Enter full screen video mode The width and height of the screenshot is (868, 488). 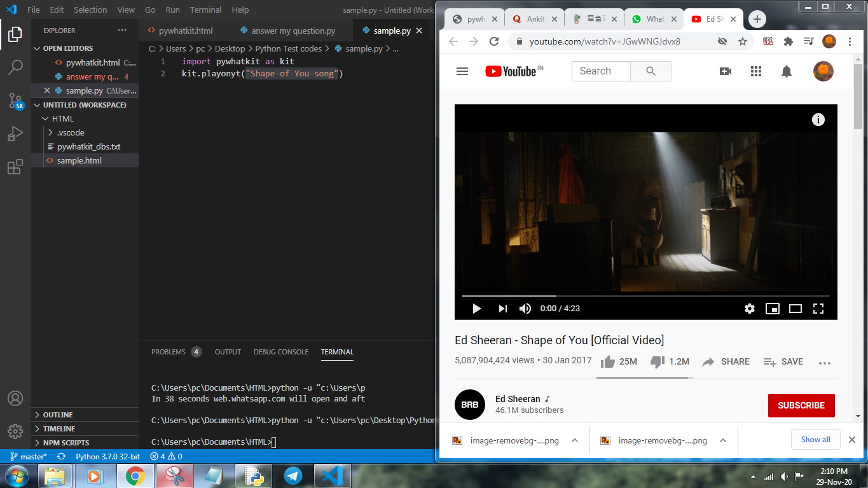pyautogui.click(x=818, y=309)
